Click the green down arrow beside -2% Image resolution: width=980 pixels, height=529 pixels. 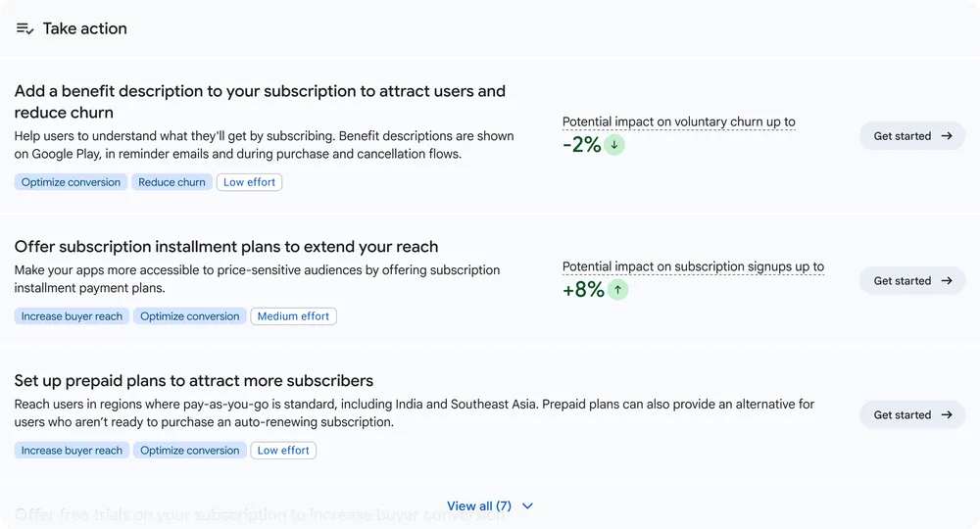point(614,145)
